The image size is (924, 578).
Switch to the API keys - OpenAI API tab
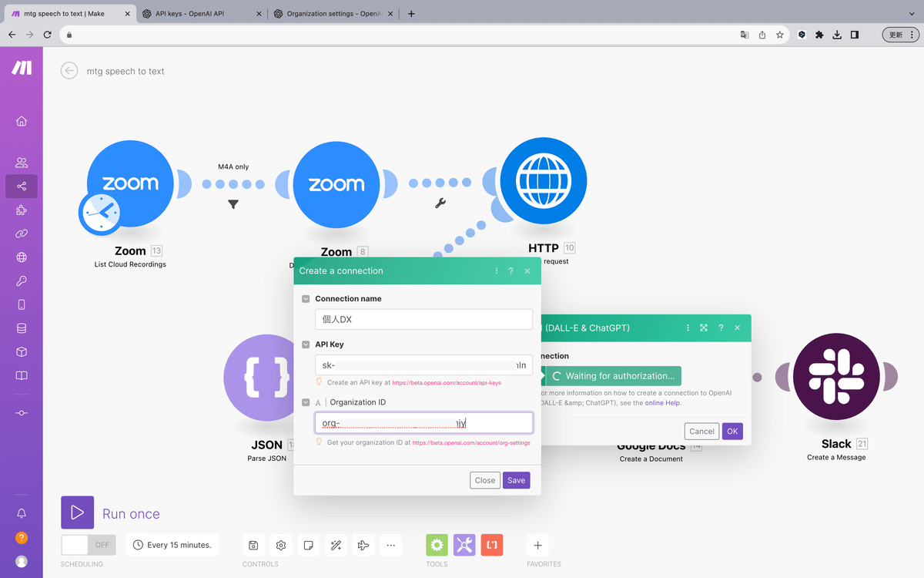[200, 13]
